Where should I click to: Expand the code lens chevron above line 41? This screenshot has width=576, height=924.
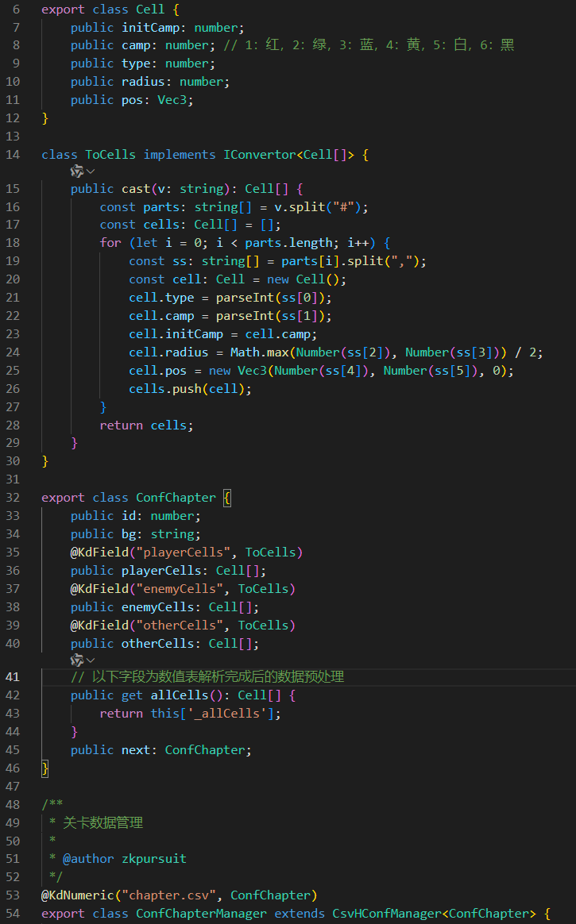tap(91, 660)
